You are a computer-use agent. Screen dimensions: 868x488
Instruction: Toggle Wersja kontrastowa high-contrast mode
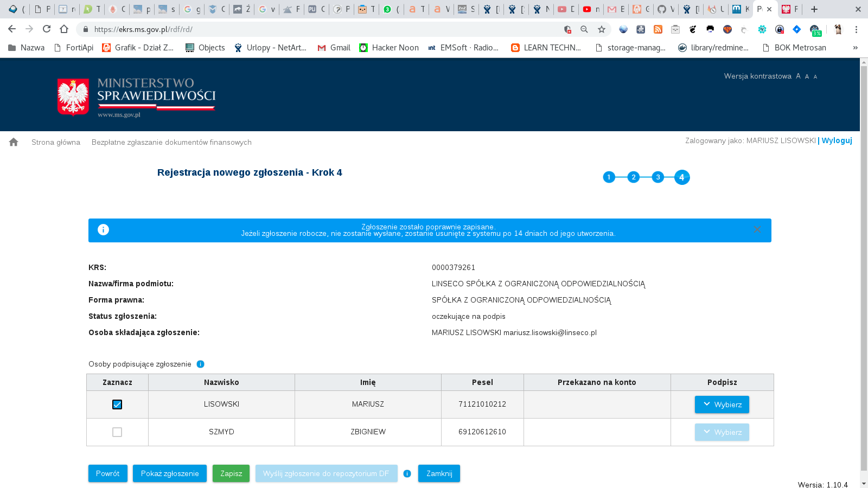[757, 76]
